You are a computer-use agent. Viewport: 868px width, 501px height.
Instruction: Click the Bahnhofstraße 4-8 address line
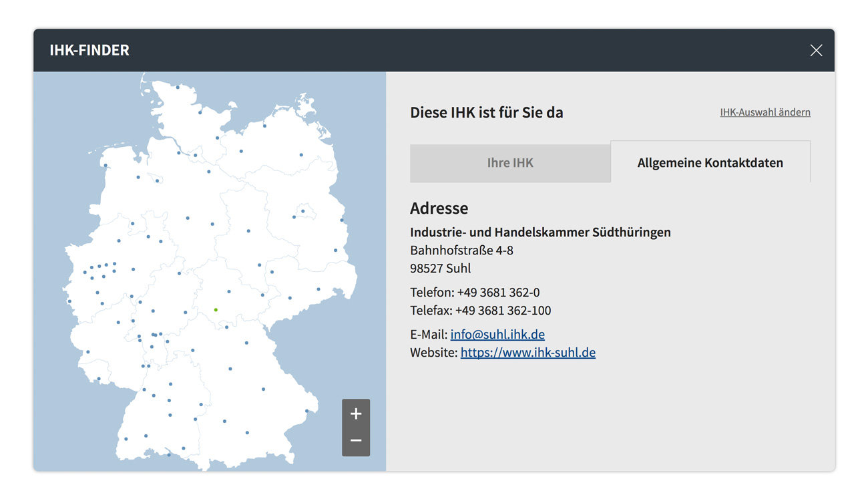coord(461,250)
